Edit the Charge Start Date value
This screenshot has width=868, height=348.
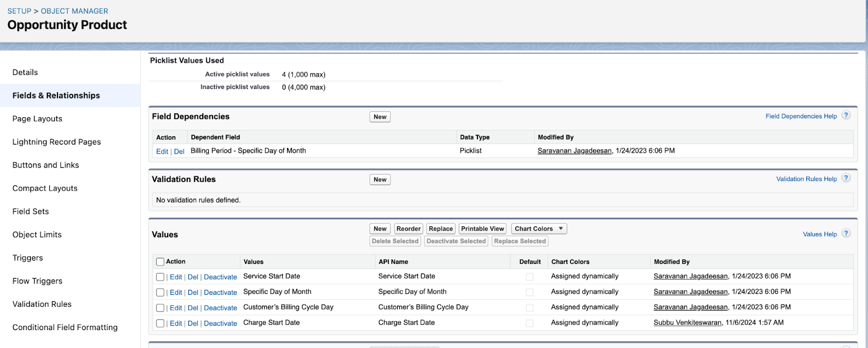click(176, 323)
